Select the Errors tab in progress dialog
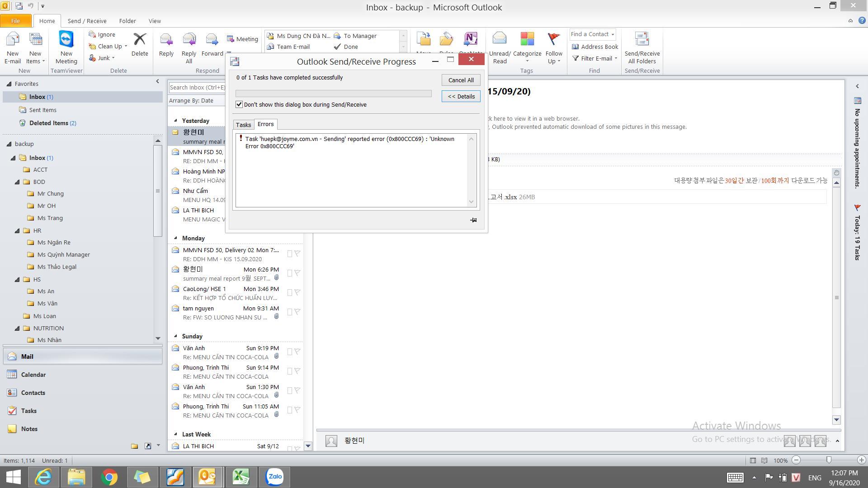868x488 pixels. tap(265, 124)
